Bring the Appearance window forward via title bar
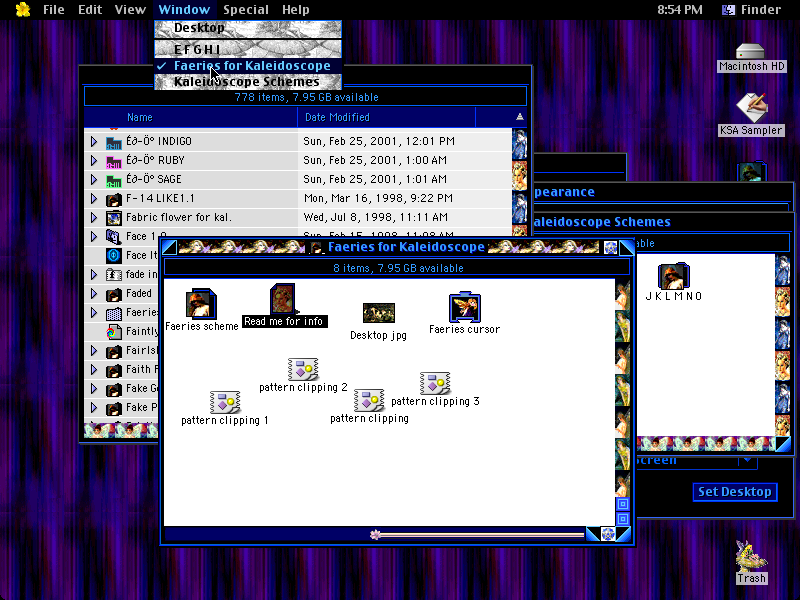The image size is (800, 600). (662, 192)
